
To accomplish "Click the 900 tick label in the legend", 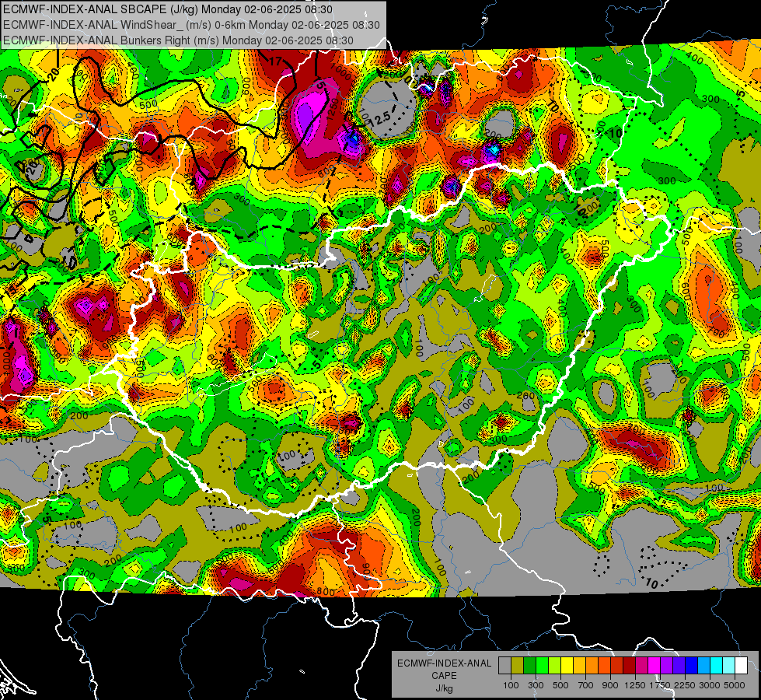I will (610, 685).
